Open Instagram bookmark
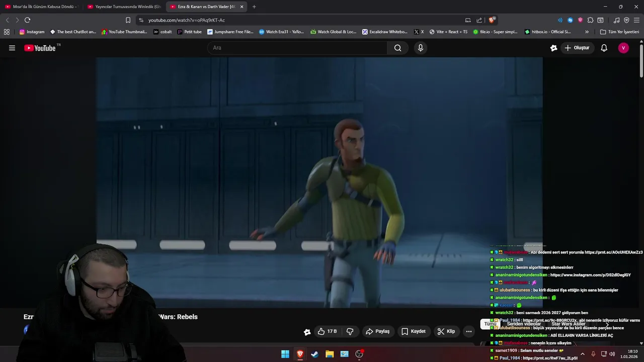644x362 pixels. click(32, 32)
